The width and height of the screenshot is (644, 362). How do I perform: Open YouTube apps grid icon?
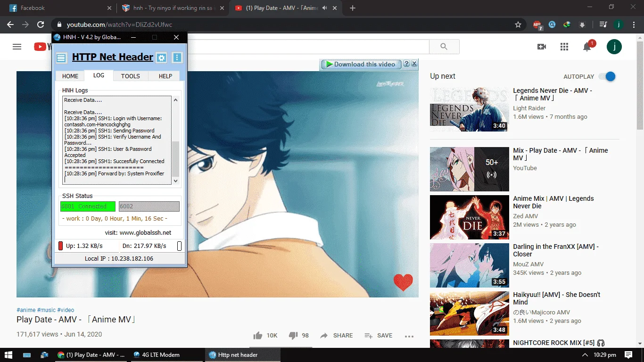click(564, 46)
